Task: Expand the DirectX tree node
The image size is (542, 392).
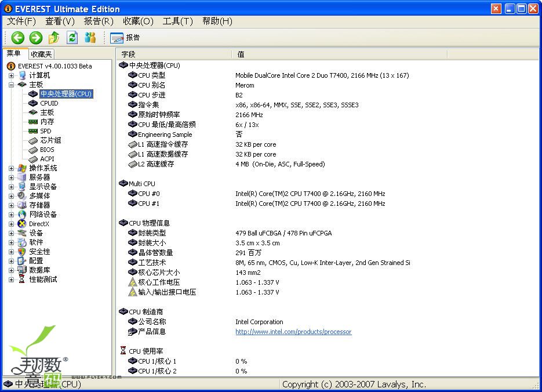Action: pos(12,224)
